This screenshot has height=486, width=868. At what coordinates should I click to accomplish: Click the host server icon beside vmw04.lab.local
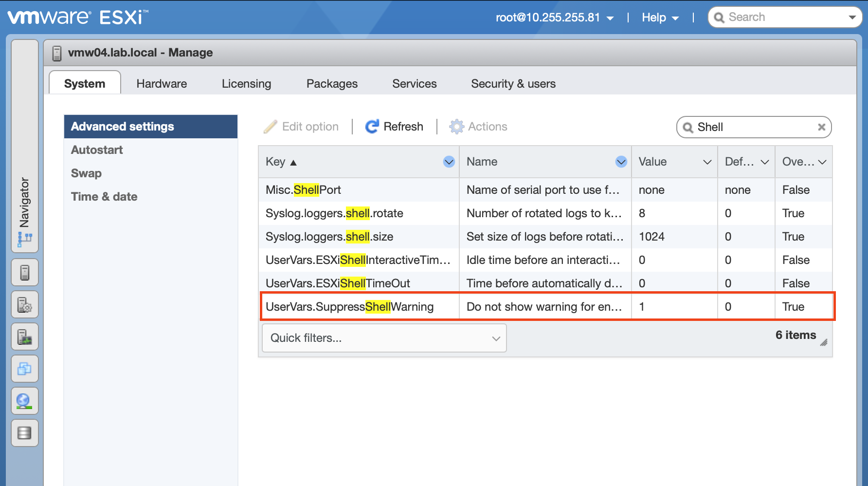57,53
